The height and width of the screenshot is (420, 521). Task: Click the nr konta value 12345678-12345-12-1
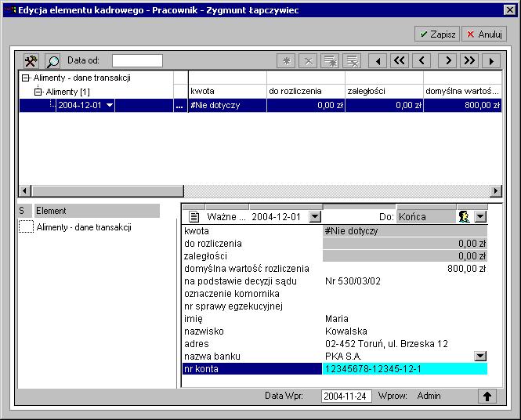tap(405, 369)
